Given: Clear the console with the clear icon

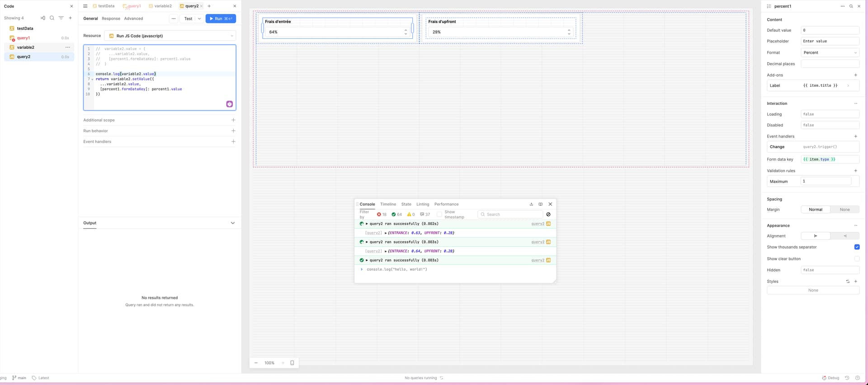Looking at the screenshot, I should (x=548, y=215).
